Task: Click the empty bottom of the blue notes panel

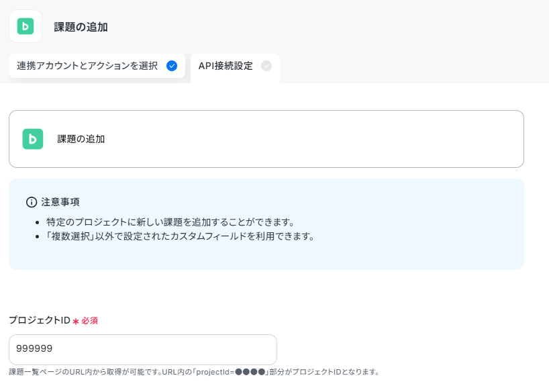Action: click(x=266, y=256)
